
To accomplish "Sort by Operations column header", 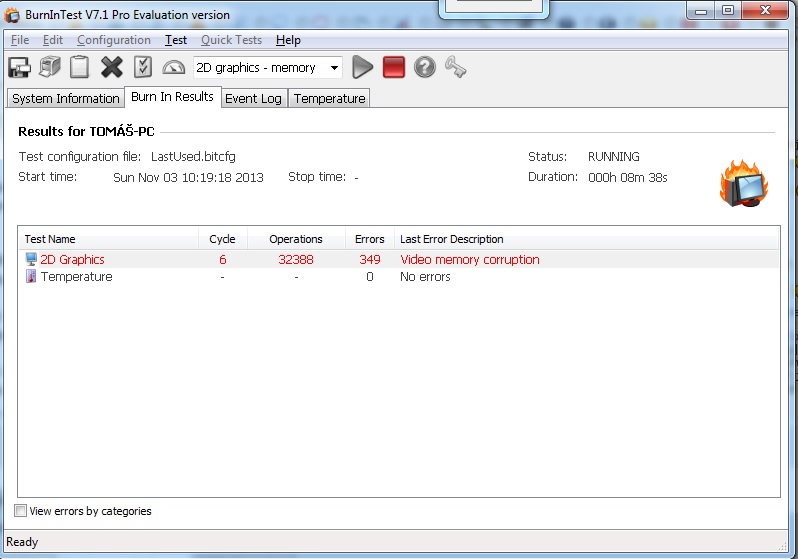I will 296,239.
